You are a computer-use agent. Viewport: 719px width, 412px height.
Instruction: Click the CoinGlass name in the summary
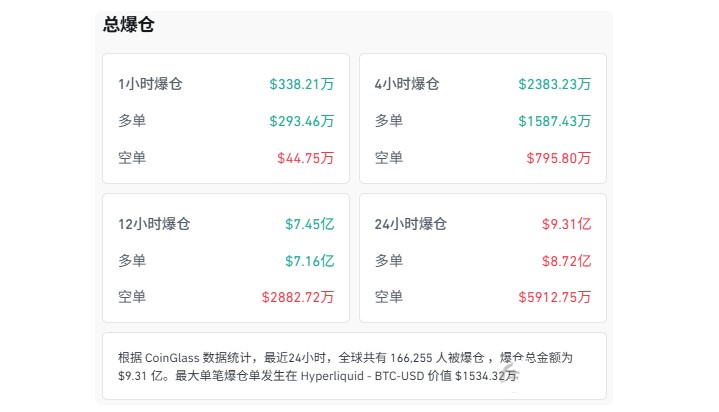[x=172, y=357]
